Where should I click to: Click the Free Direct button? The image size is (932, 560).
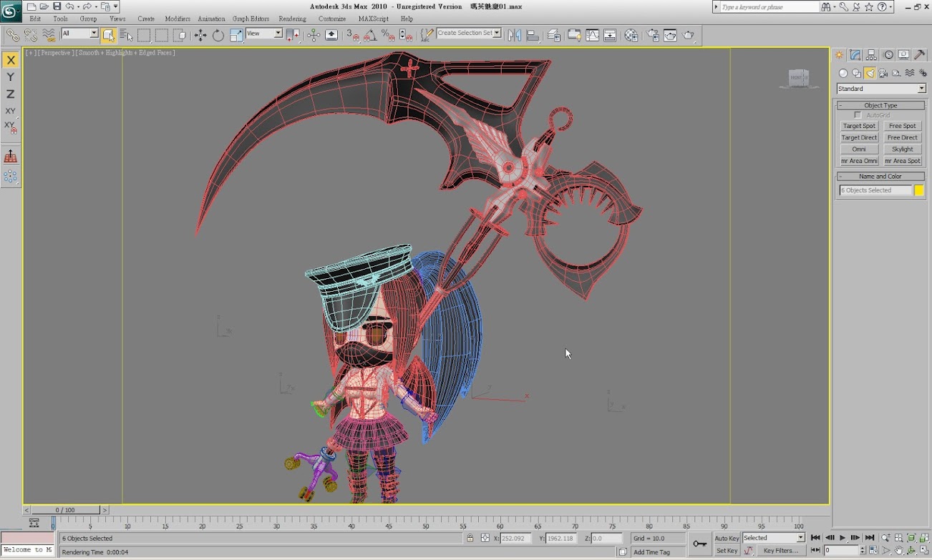(x=903, y=137)
